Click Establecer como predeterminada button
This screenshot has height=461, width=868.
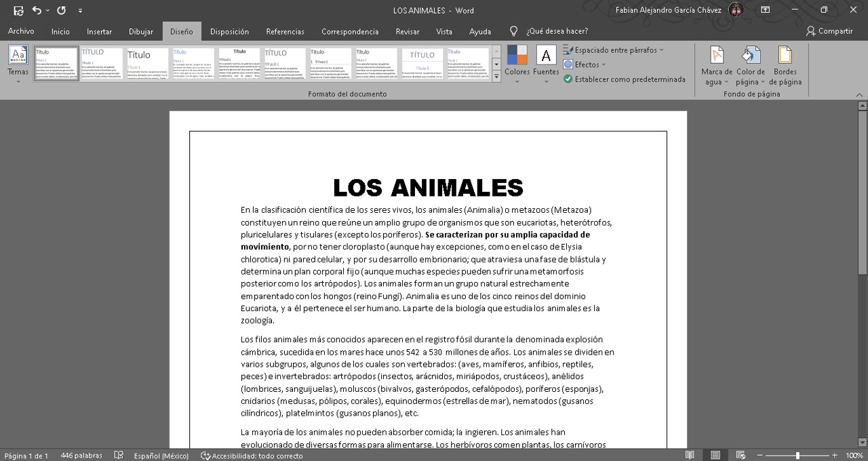click(x=625, y=79)
